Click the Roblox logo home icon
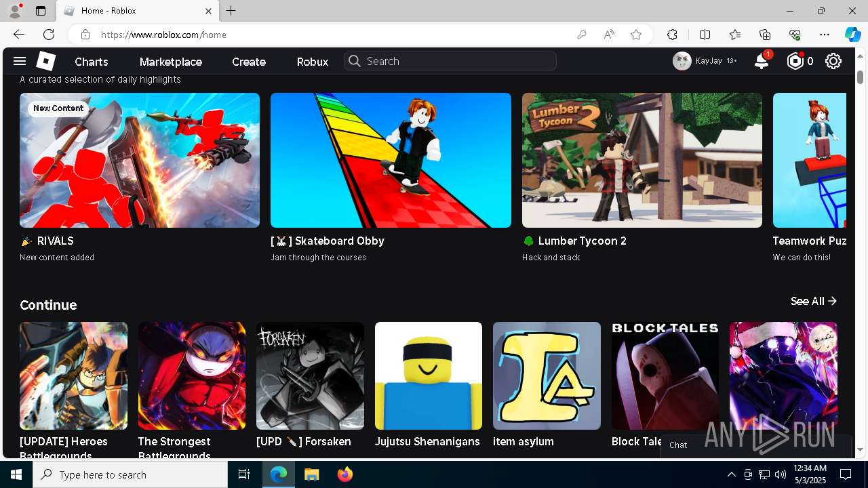Viewport: 868px width, 488px height. [x=45, y=62]
